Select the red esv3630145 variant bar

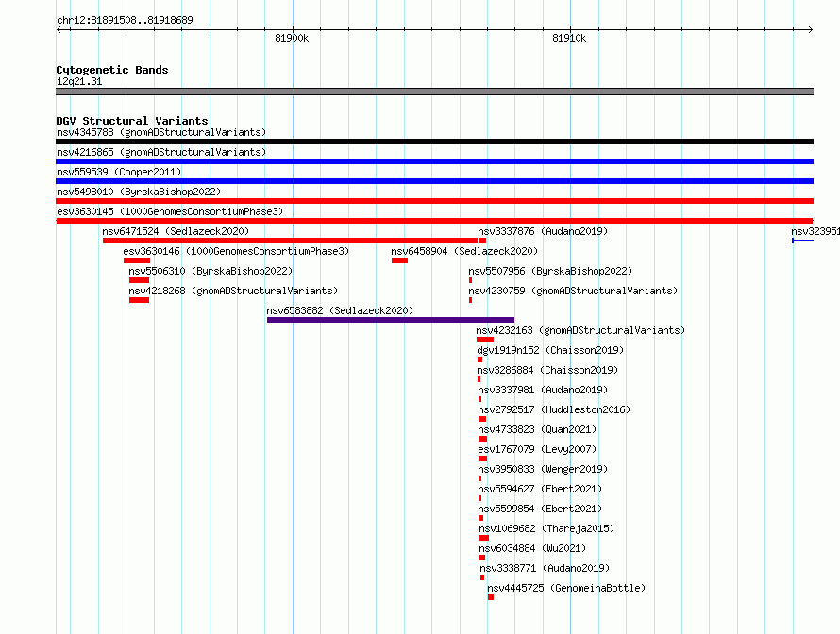tap(434, 221)
